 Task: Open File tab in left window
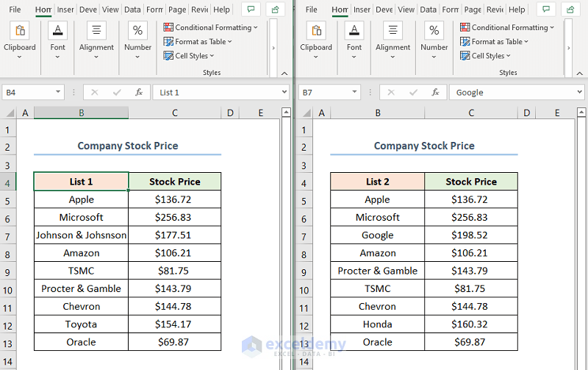point(15,10)
